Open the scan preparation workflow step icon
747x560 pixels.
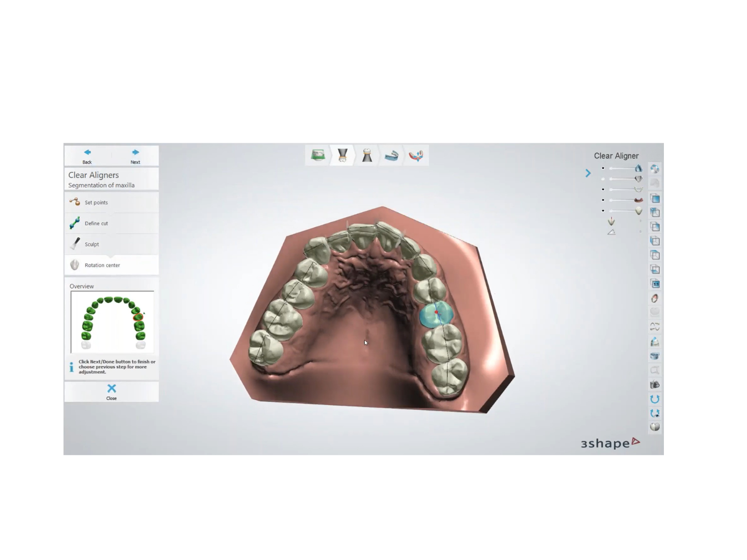tap(318, 155)
